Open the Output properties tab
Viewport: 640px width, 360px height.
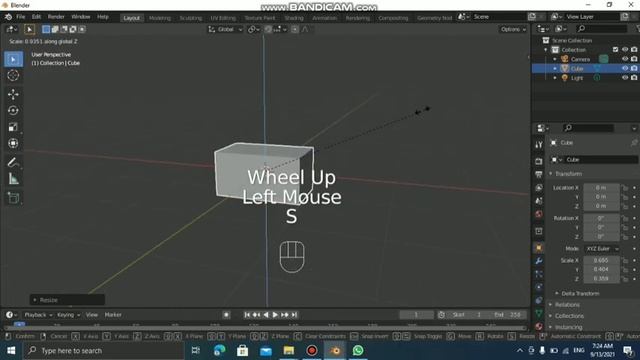click(x=539, y=174)
